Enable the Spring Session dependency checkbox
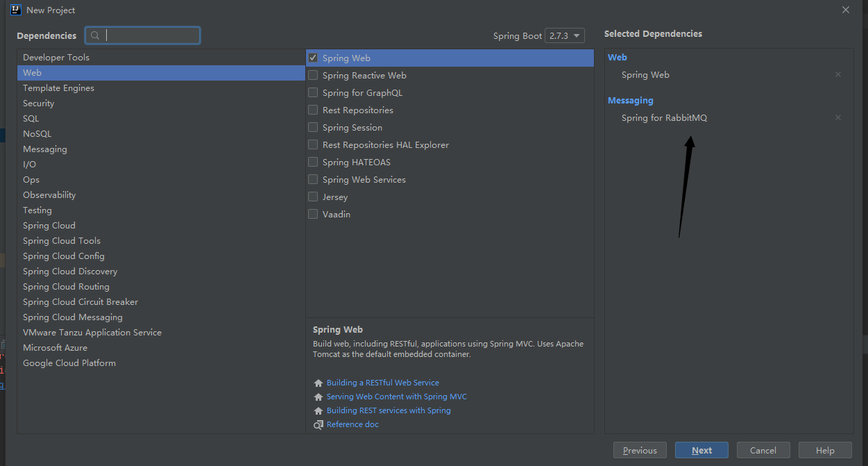The height and width of the screenshot is (466, 868). click(313, 127)
